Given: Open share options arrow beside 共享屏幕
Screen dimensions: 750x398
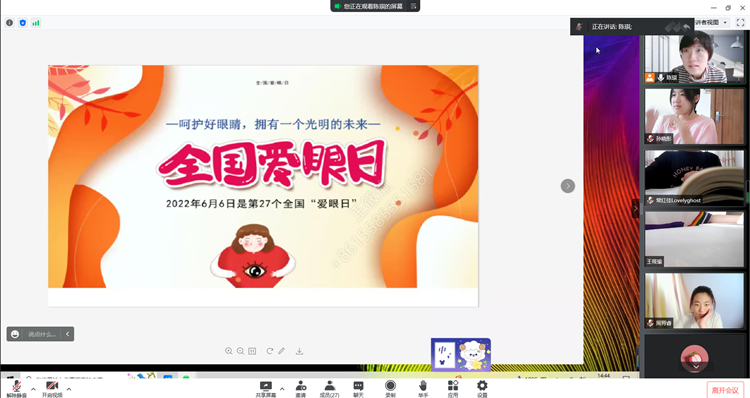Looking at the screenshot, I should pos(282,389).
